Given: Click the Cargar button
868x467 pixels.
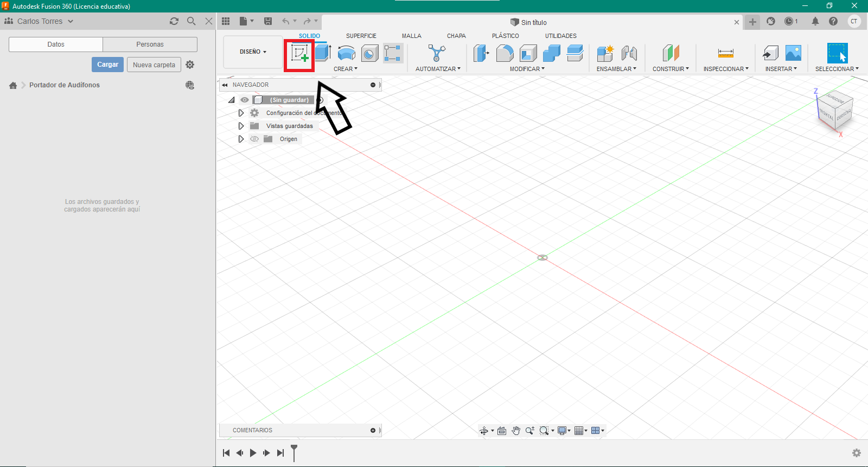Looking at the screenshot, I should 107,65.
